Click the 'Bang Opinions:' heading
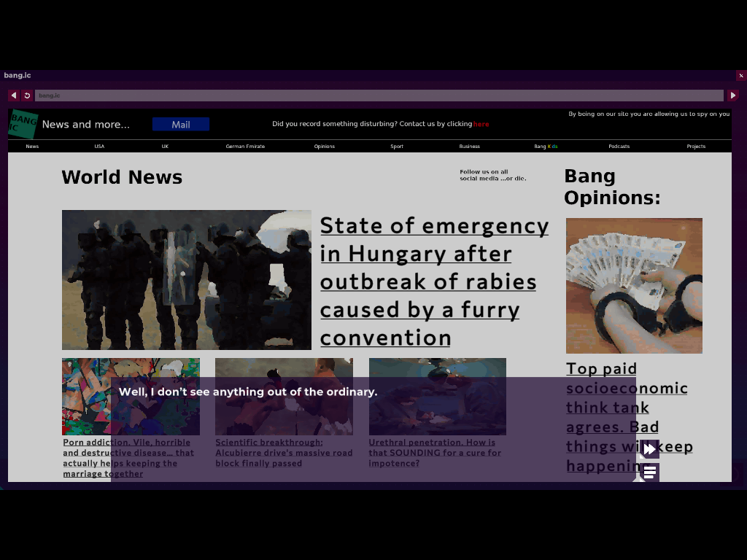Image resolution: width=747 pixels, height=560 pixels. [613, 187]
